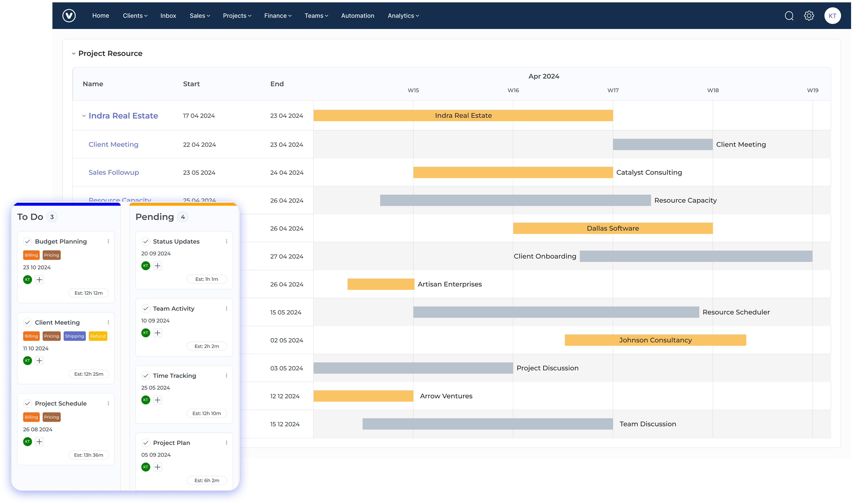Click the W17 week header
This screenshot has height=504, width=853.
point(613,90)
